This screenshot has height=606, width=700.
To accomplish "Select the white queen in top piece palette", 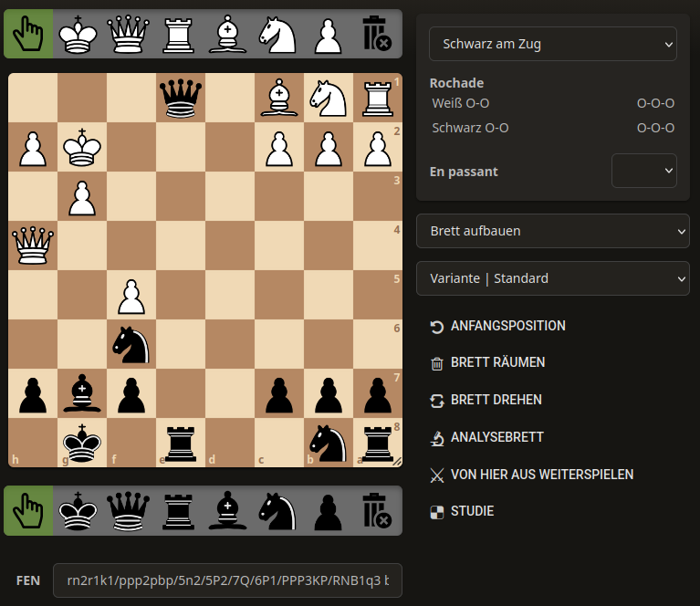I will pyautogui.click(x=128, y=34).
